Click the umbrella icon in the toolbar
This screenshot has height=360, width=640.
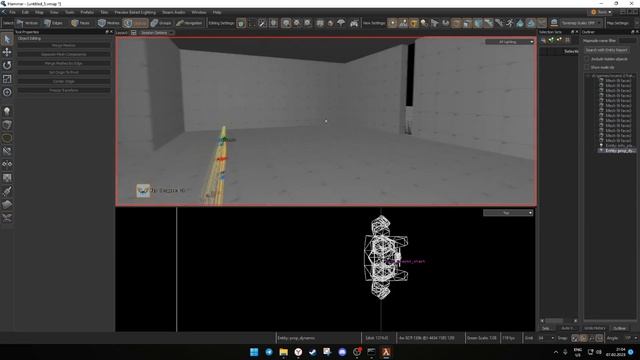click(x=341, y=23)
